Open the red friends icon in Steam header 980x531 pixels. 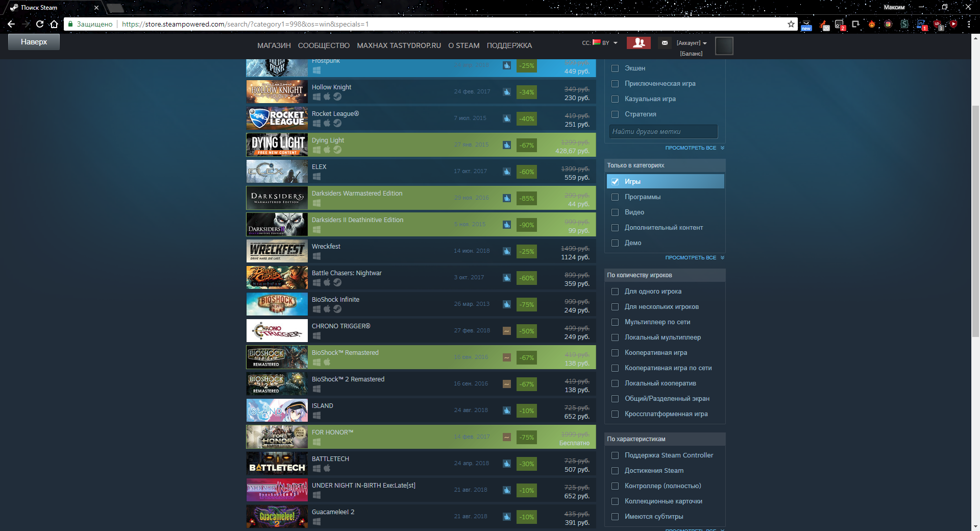[x=639, y=43]
